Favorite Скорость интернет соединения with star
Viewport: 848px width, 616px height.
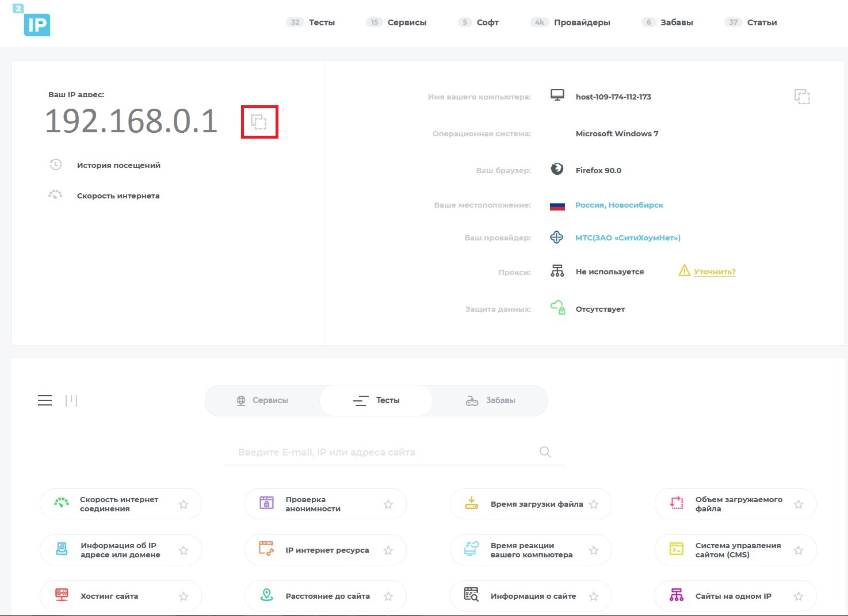[184, 504]
